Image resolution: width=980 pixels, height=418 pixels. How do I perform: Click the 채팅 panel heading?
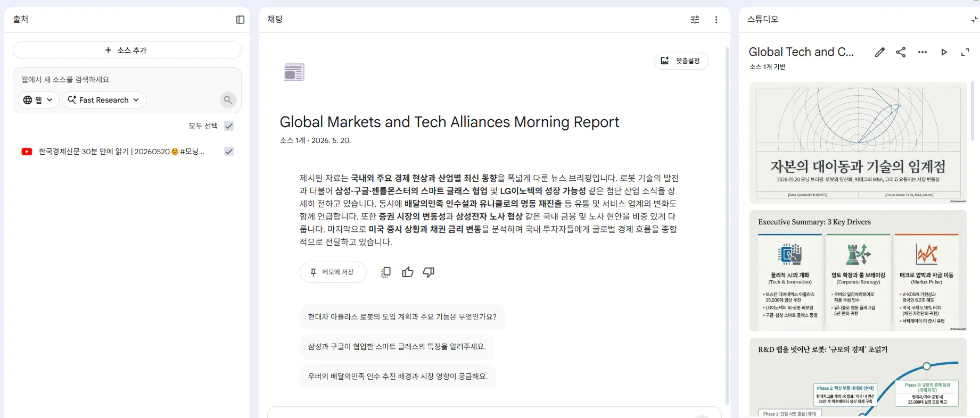(275, 19)
